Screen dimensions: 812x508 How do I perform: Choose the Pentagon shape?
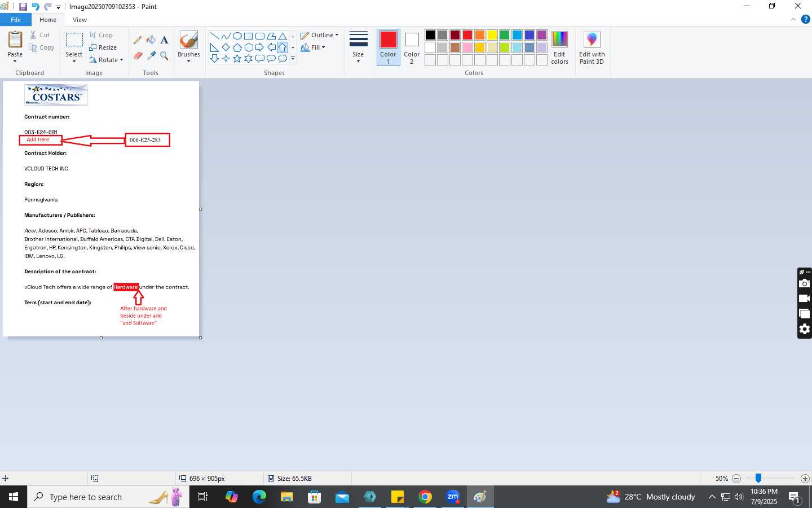point(237,47)
